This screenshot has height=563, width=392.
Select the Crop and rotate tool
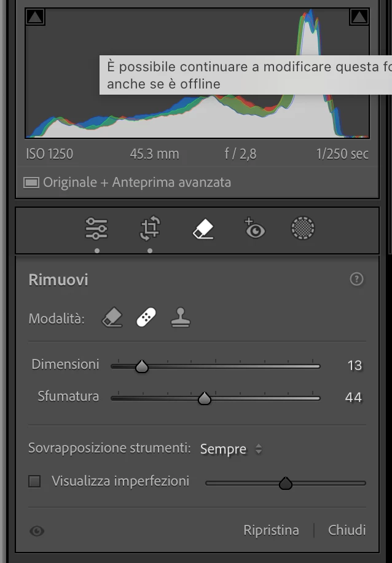tap(150, 228)
